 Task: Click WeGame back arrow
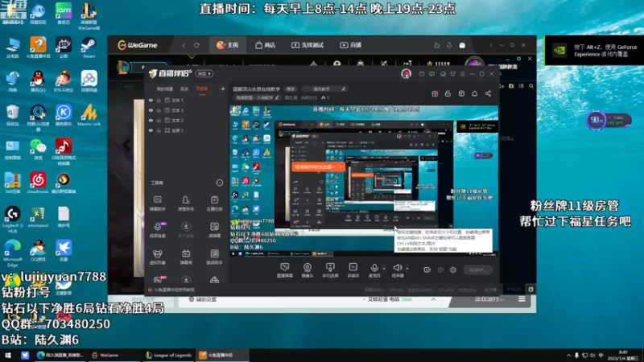click(184, 45)
